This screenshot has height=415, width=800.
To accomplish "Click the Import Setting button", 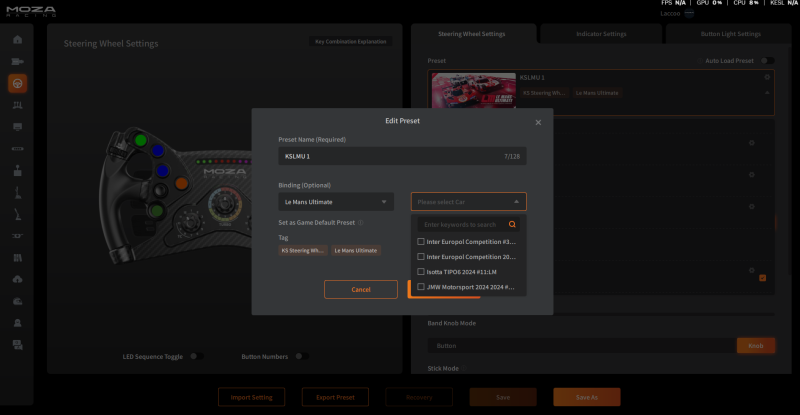I will point(252,397).
